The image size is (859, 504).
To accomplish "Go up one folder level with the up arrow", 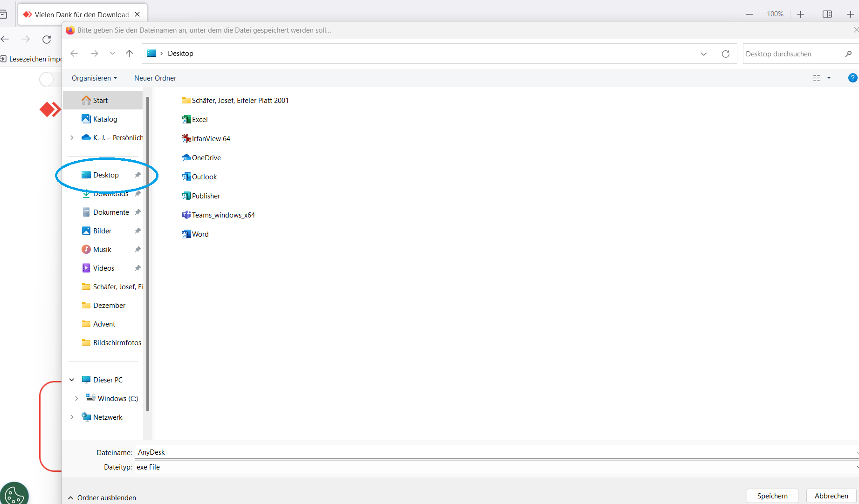I will 130,54.
